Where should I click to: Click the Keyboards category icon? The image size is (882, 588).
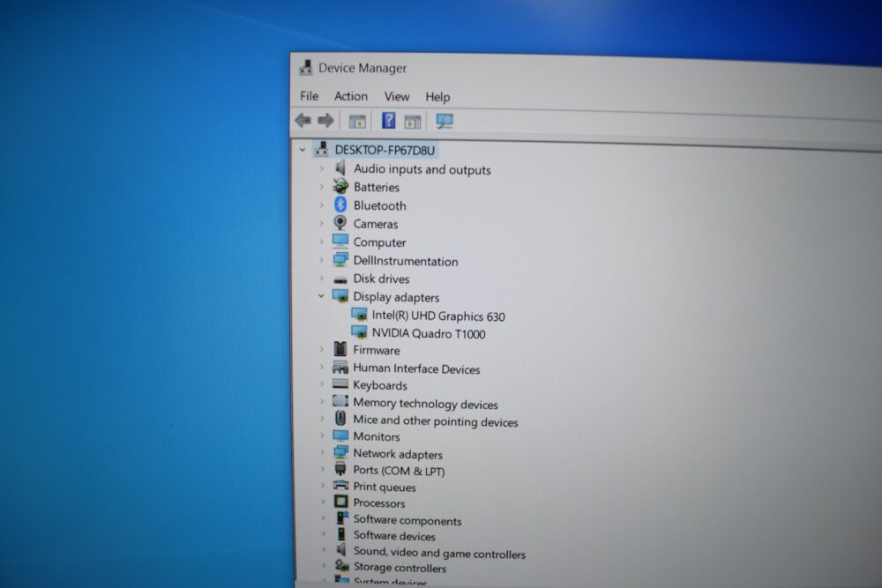pos(340,384)
